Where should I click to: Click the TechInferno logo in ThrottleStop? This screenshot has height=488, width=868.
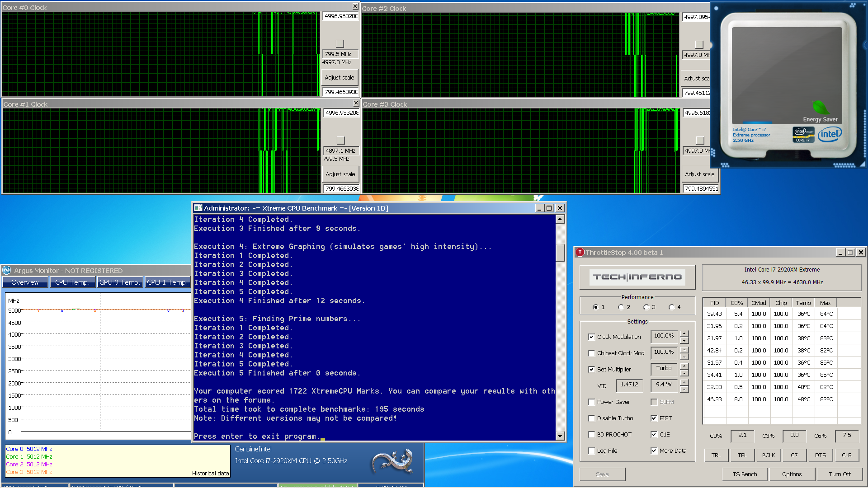tap(637, 277)
